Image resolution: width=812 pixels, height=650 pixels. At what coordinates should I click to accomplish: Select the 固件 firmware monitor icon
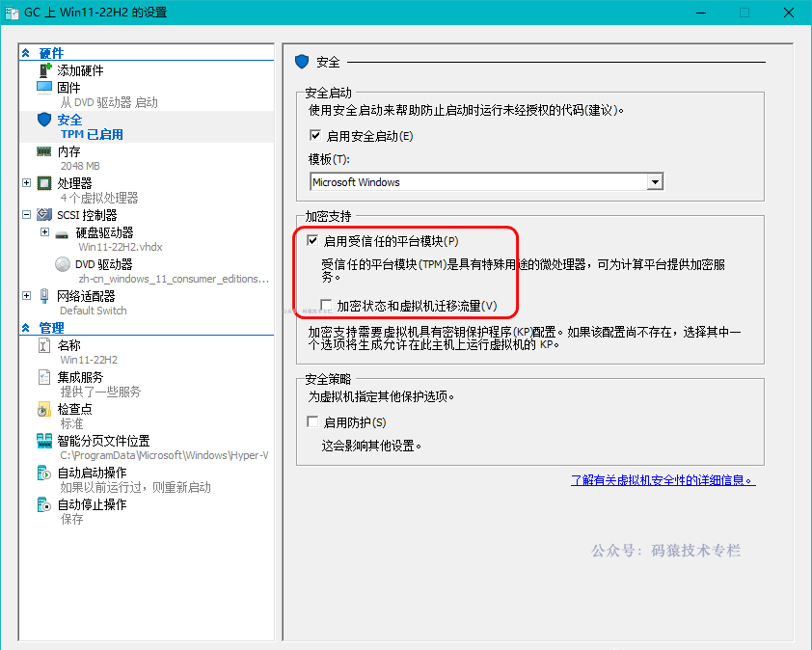pos(44,87)
